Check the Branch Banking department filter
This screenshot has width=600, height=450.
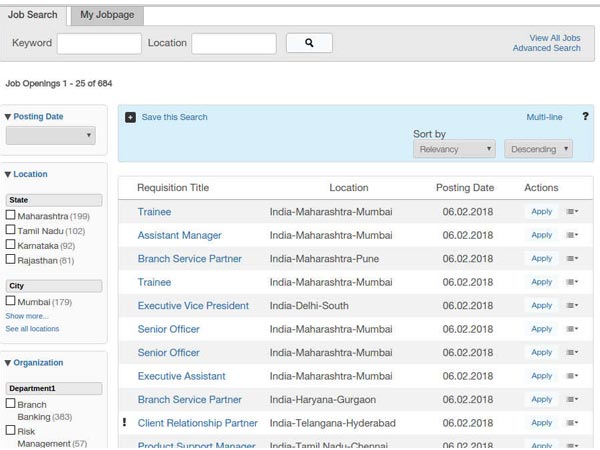tap(11, 403)
